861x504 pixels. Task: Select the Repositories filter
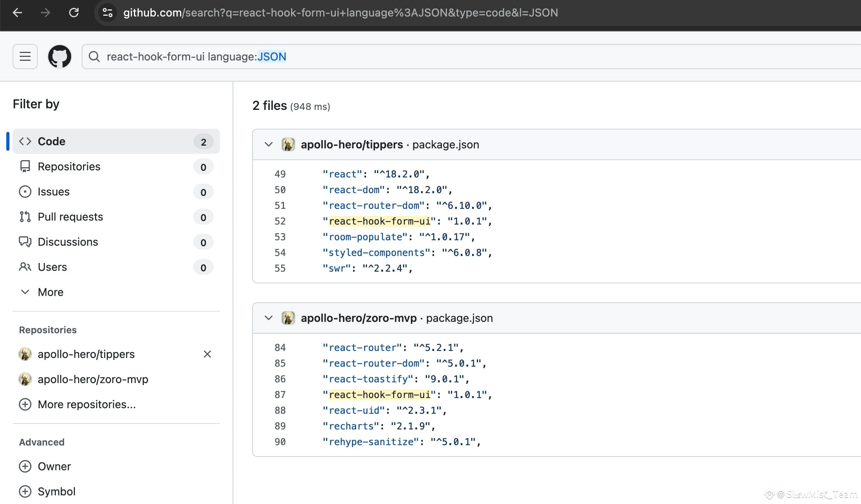(x=116, y=166)
